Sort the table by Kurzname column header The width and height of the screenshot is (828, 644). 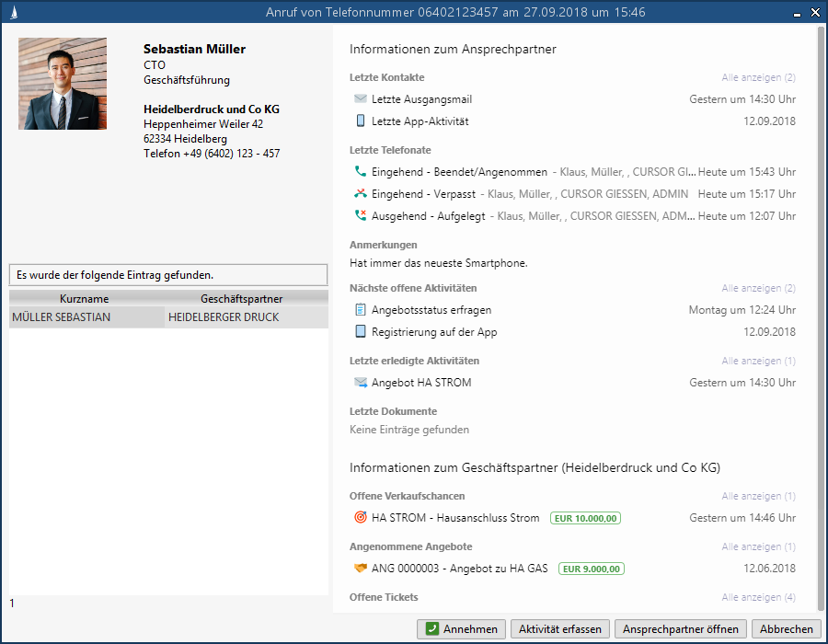click(84, 299)
